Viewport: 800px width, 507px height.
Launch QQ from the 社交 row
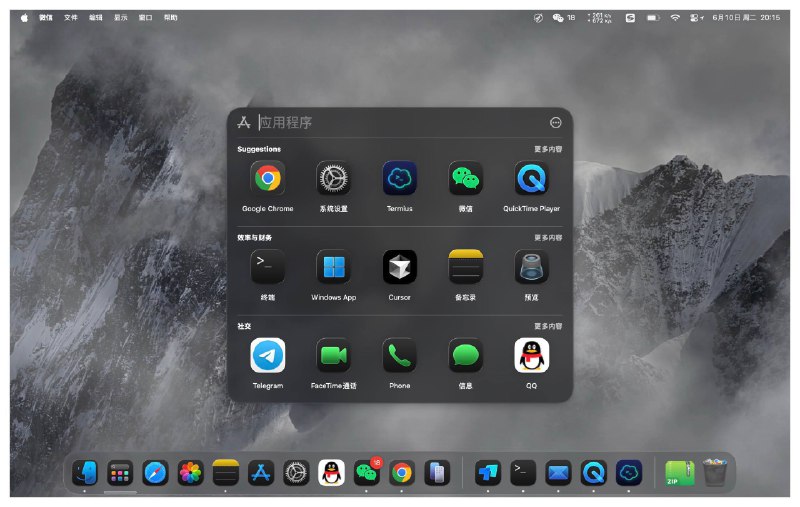[x=531, y=356]
